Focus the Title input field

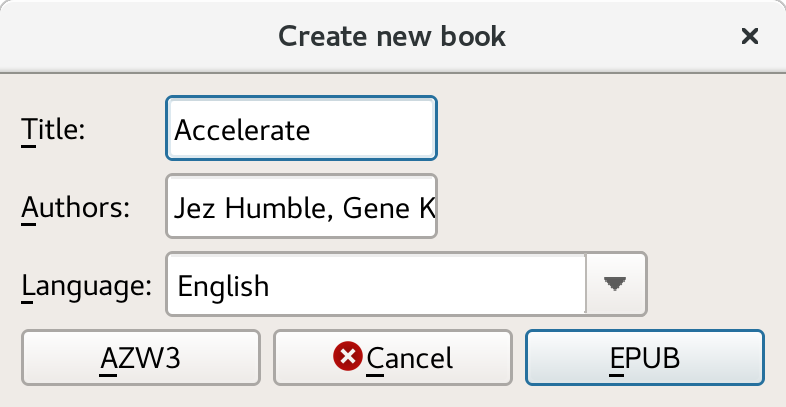click(x=301, y=129)
